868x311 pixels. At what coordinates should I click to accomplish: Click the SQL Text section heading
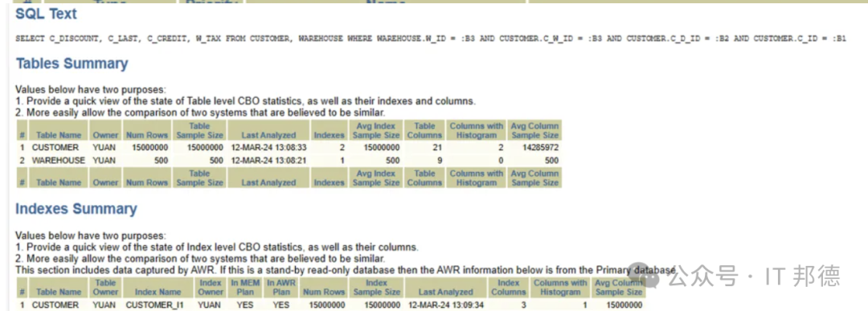(47, 14)
